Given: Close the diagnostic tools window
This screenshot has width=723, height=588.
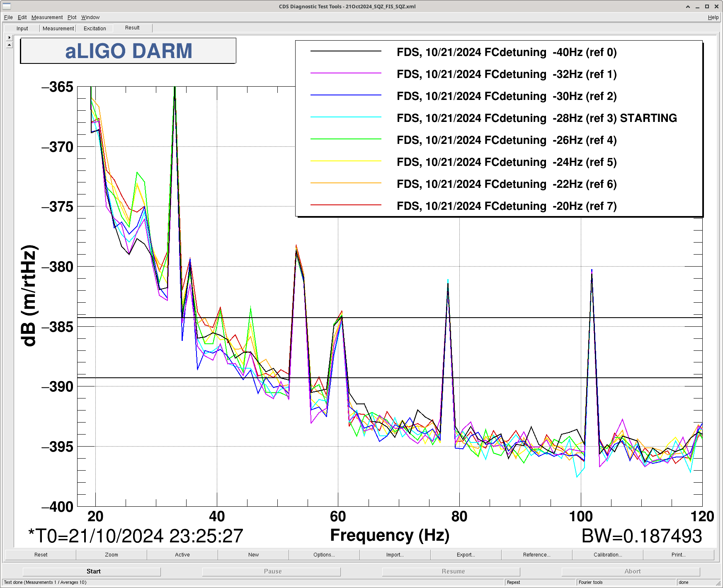Looking at the screenshot, I should pos(716,6).
